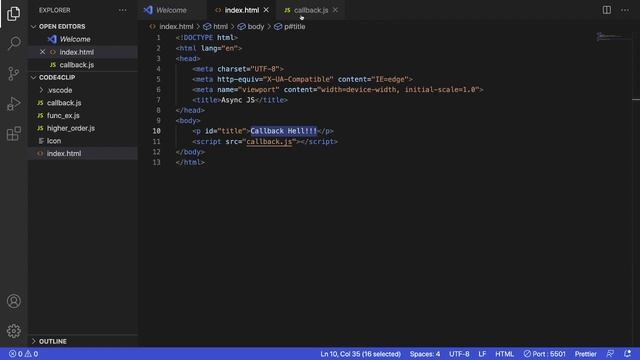Expand the .vscode folder

click(x=60, y=90)
